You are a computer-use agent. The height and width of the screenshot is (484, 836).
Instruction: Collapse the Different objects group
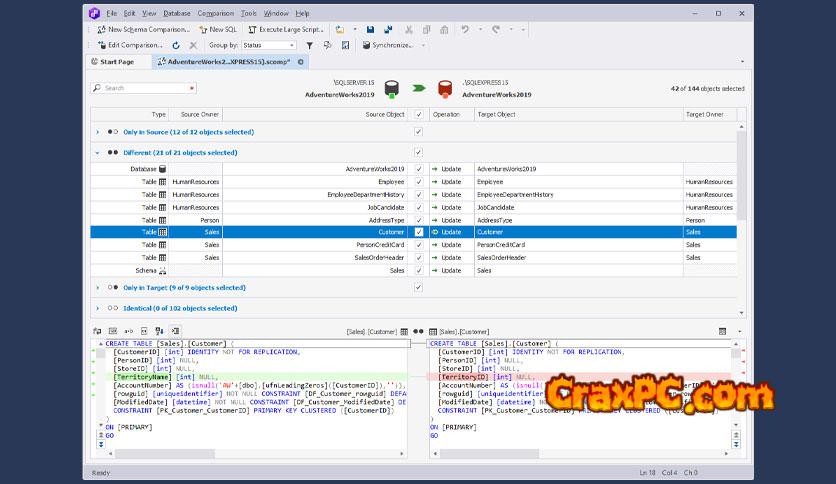click(x=97, y=153)
